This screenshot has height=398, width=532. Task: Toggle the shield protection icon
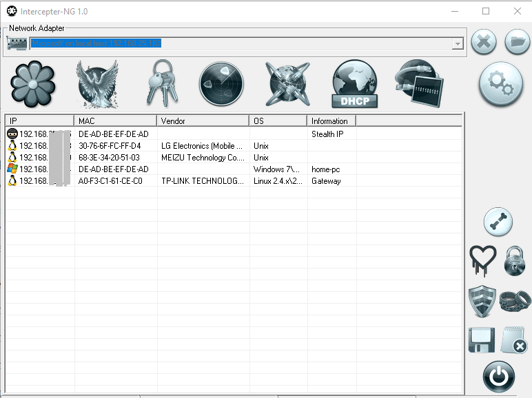482,301
